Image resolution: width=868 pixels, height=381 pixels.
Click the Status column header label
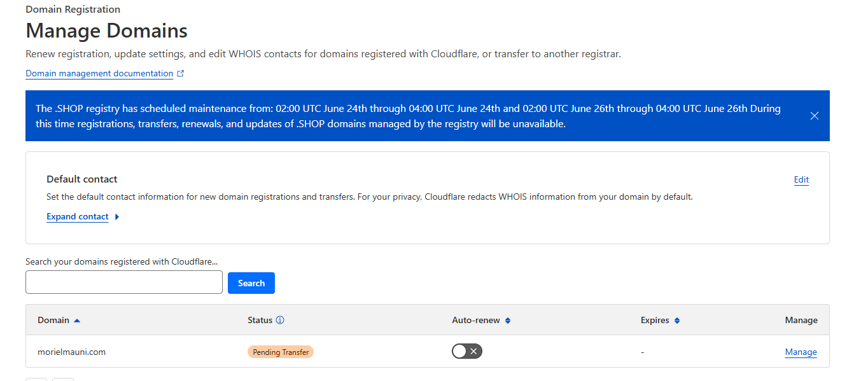click(x=260, y=321)
